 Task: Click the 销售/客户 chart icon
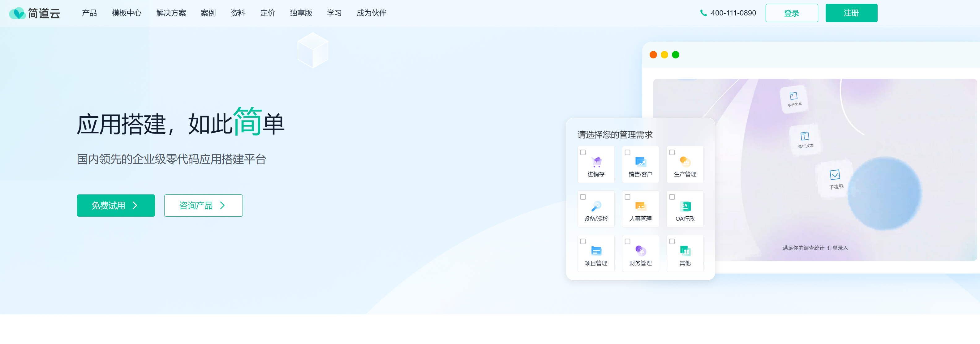click(x=640, y=162)
